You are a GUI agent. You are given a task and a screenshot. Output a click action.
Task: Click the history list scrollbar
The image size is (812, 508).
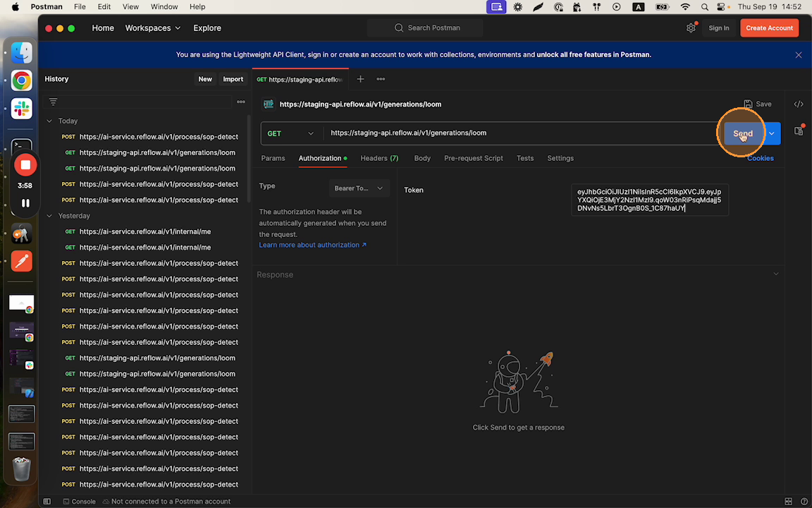pos(249,159)
